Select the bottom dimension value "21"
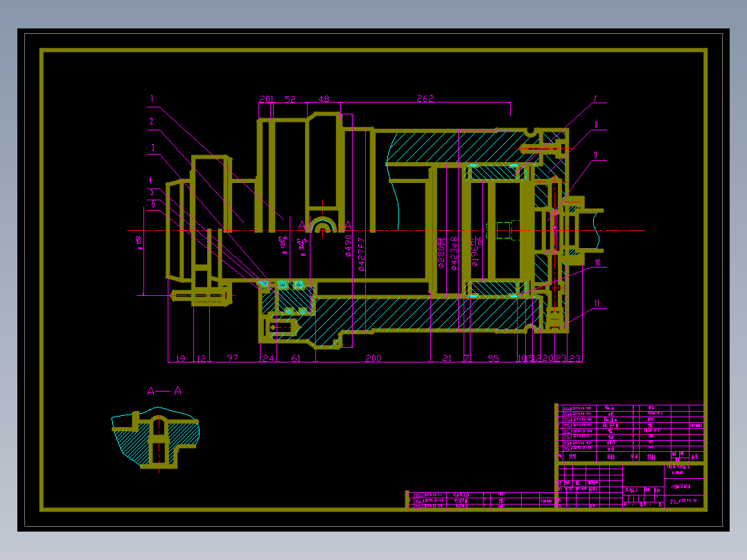This screenshot has width=747, height=560. 447,358
